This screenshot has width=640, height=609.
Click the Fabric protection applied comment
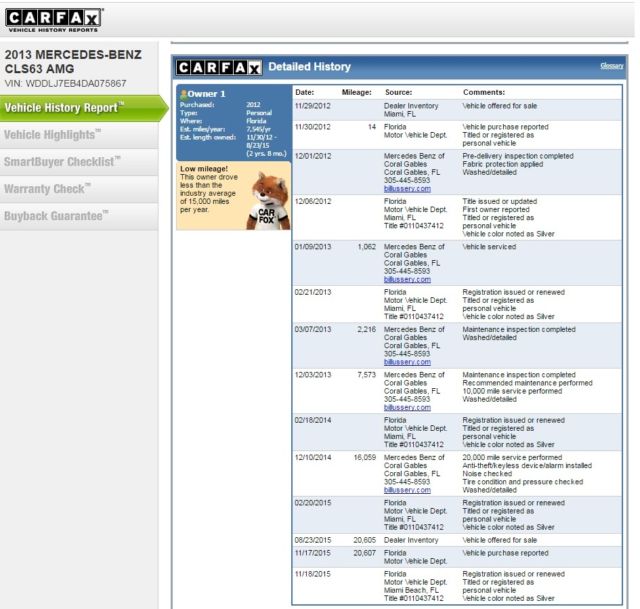[502, 164]
